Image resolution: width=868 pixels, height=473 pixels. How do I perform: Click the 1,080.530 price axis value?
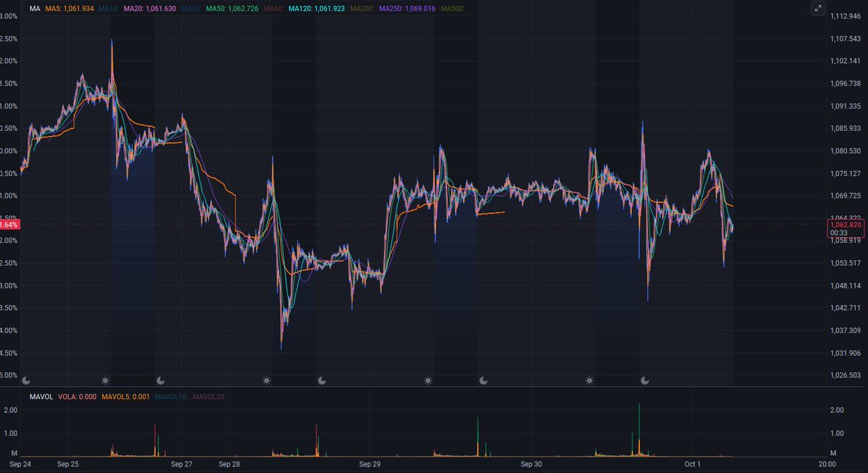coord(846,151)
